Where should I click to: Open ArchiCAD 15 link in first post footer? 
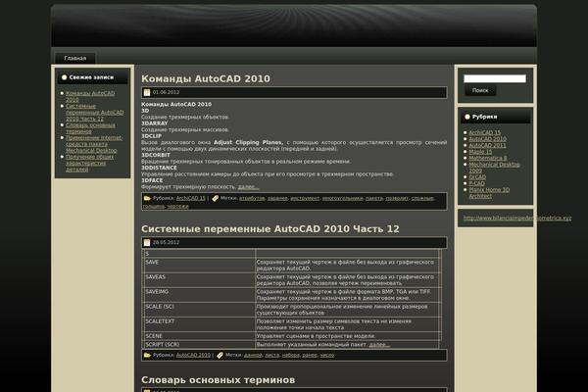[191, 198]
